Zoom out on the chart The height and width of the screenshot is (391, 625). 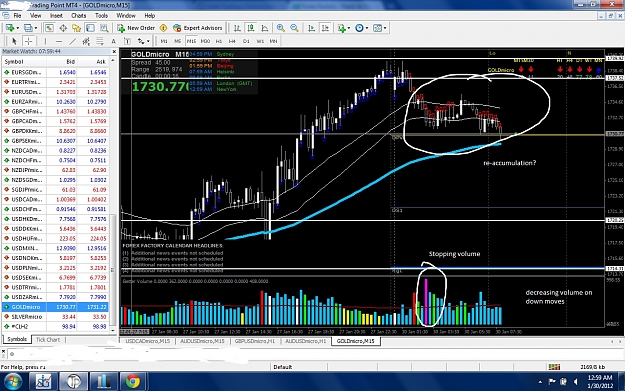pos(294,28)
